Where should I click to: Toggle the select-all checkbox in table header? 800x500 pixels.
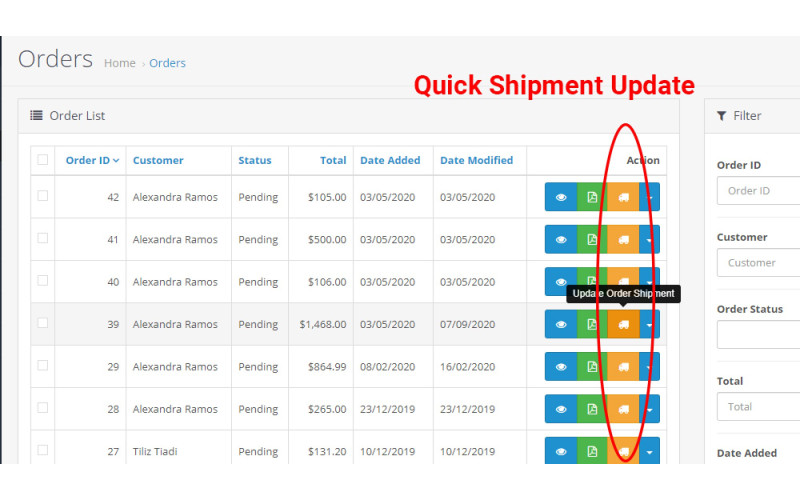tap(42, 160)
